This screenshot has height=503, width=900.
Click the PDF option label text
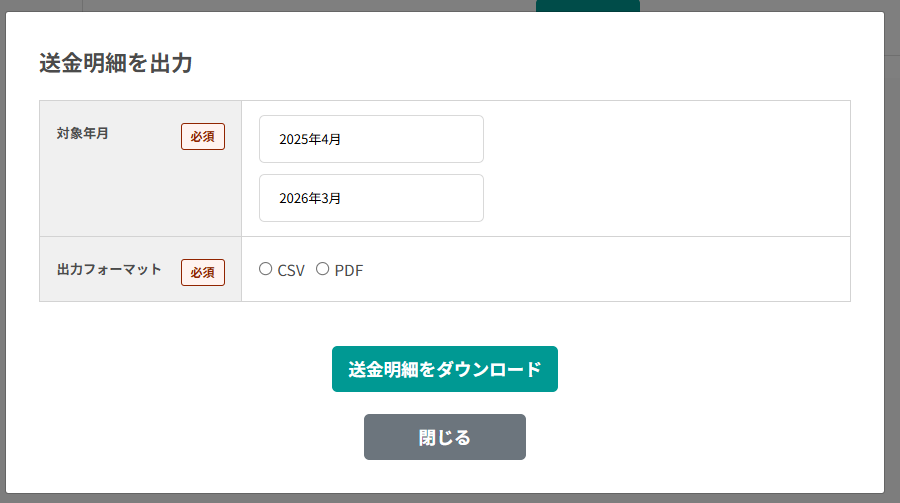[x=349, y=270]
